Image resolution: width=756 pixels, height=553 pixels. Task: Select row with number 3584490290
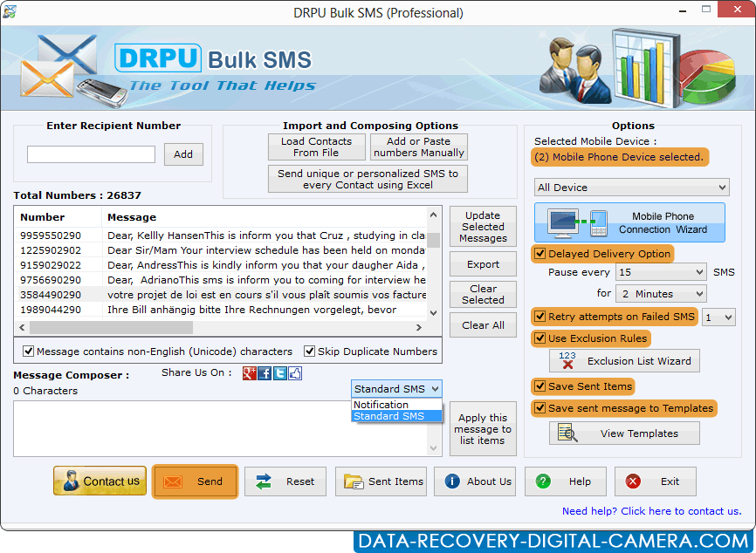(220, 295)
